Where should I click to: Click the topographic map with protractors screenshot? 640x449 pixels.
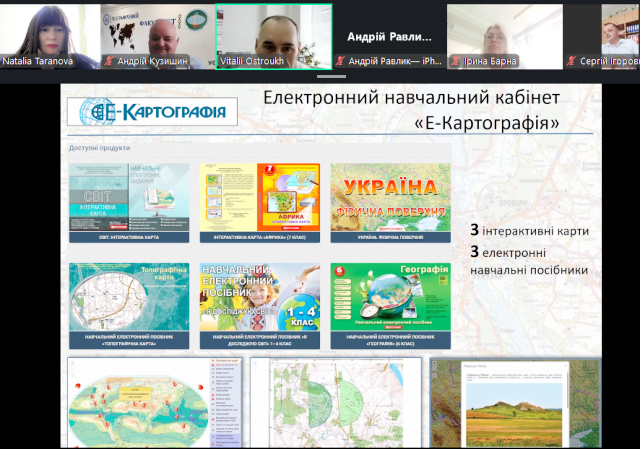[336, 403]
